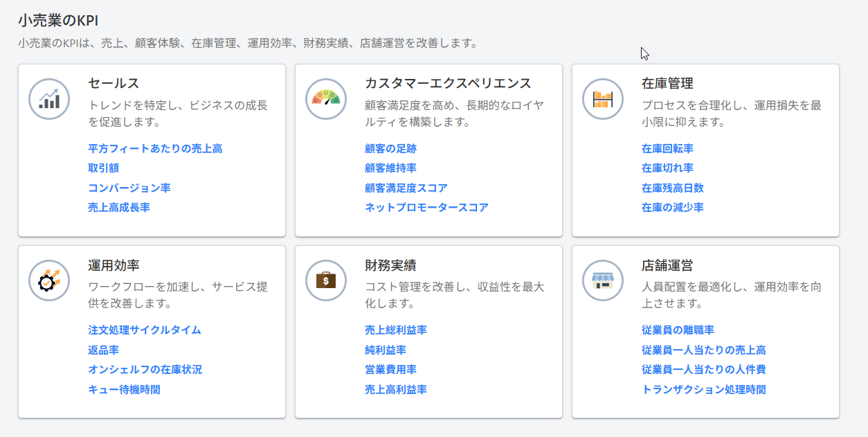Click the 運用効率 gear icon

[x=48, y=280]
